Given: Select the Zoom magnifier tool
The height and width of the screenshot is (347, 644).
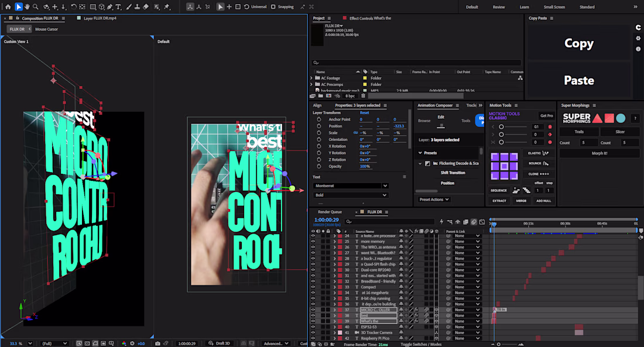Looking at the screenshot, I should click(x=36, y=6).
